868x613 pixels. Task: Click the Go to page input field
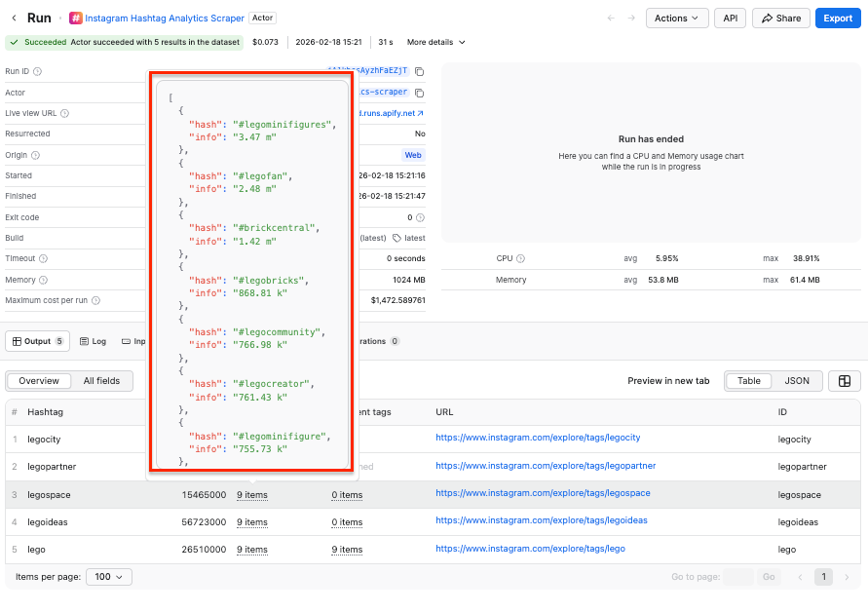(x=737, y=577)
